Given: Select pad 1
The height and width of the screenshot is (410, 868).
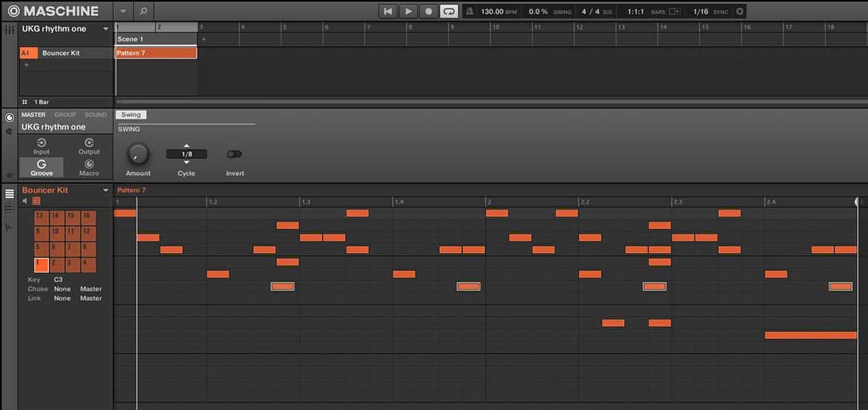Looking at the screenshot, I should point(42,265).
